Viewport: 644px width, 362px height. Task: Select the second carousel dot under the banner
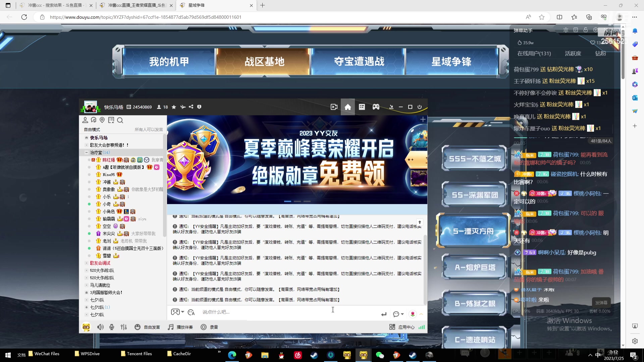(x=298, y=201)
